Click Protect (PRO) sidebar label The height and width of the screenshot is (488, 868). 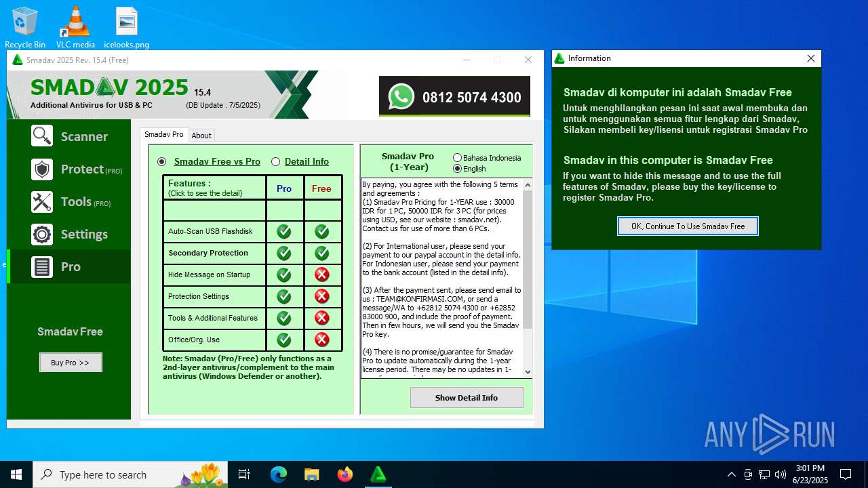92,169
